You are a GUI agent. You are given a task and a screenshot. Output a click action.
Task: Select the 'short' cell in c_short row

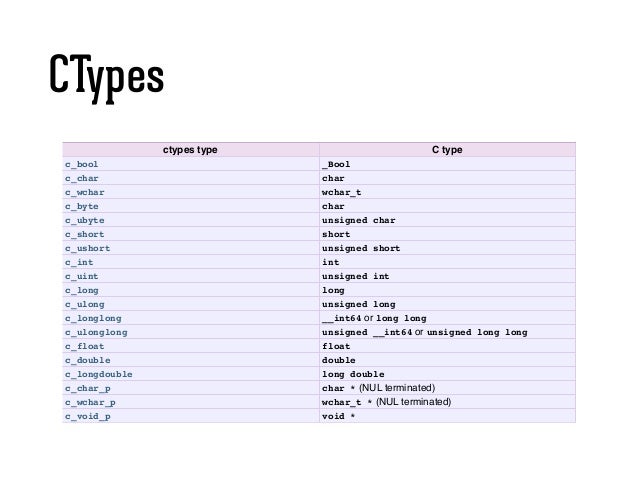447,234
